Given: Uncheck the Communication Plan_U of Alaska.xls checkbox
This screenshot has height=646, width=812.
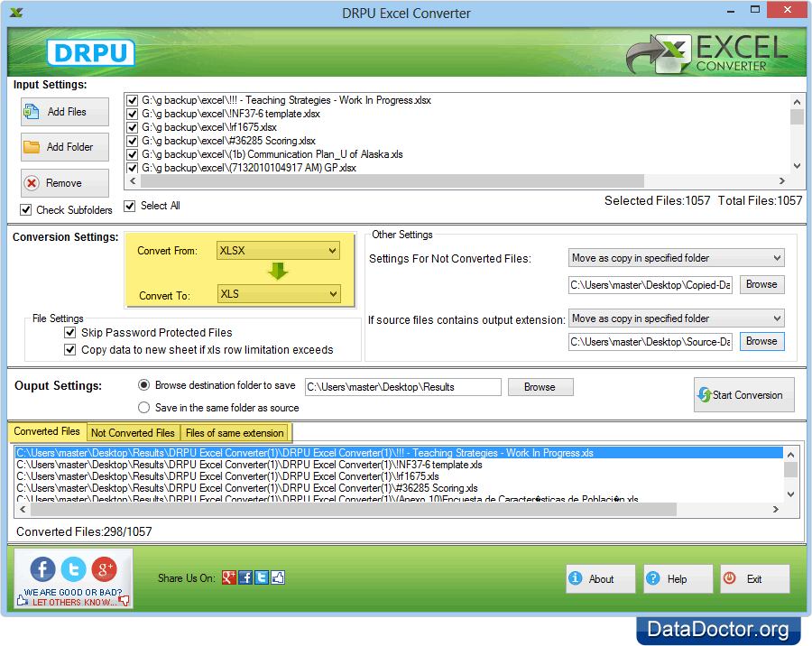Looking at the screenshot, I should (132, 154).
